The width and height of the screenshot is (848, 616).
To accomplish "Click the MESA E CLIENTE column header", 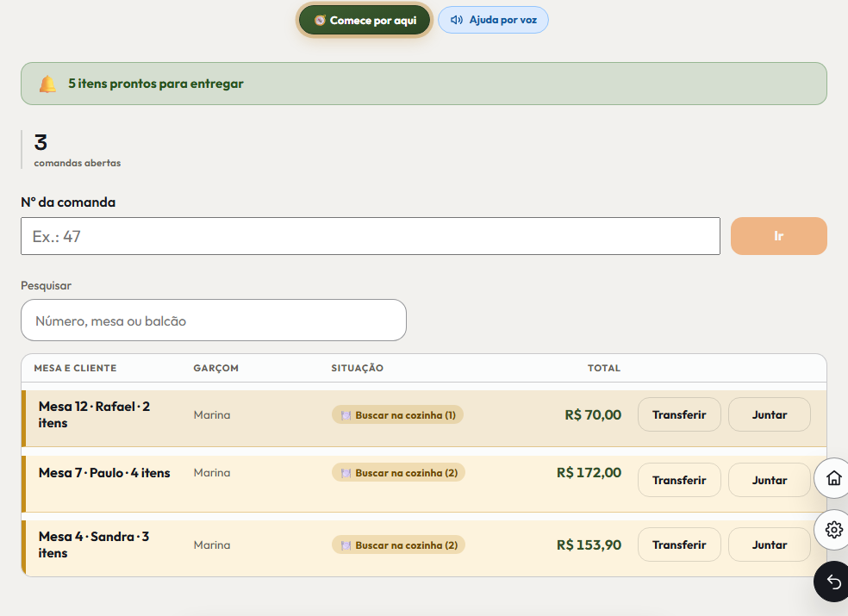I will tap(75, 368).
